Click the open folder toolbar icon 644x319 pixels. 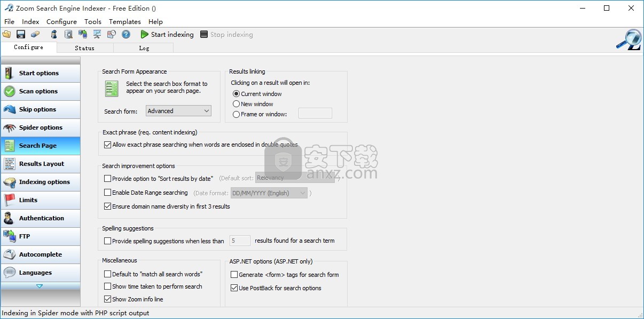6,34
